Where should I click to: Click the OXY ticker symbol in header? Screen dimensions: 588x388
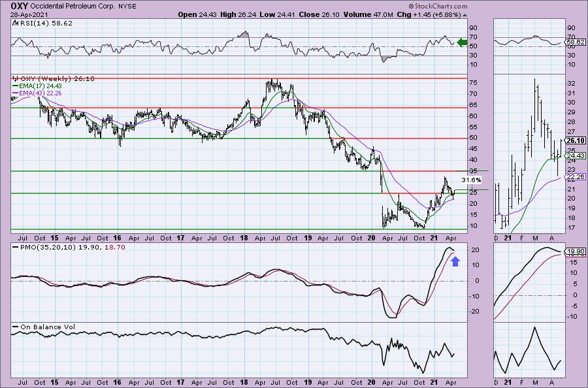(19, 6)
